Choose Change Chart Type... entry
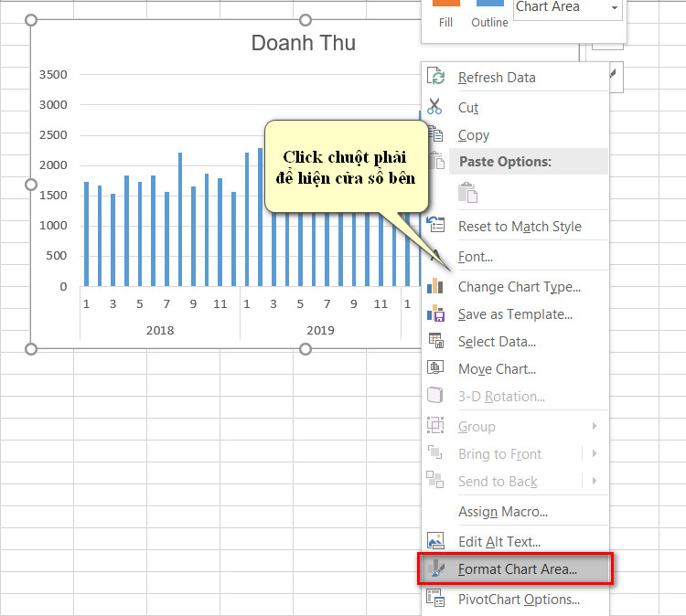686x616 pixels. point(515,287)
